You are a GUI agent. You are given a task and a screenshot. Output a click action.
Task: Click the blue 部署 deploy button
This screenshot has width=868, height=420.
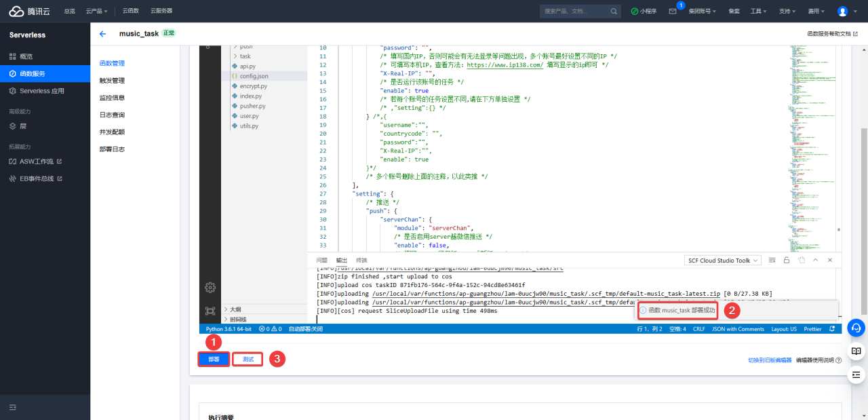(214, 359)
